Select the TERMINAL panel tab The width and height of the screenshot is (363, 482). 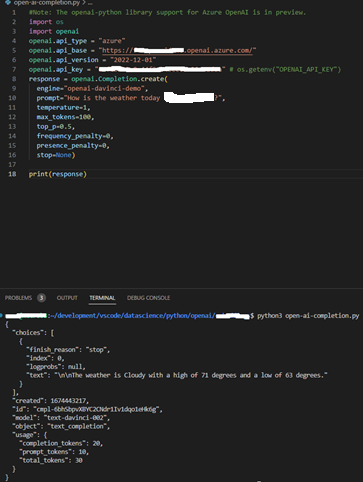[x=102, y=298]
